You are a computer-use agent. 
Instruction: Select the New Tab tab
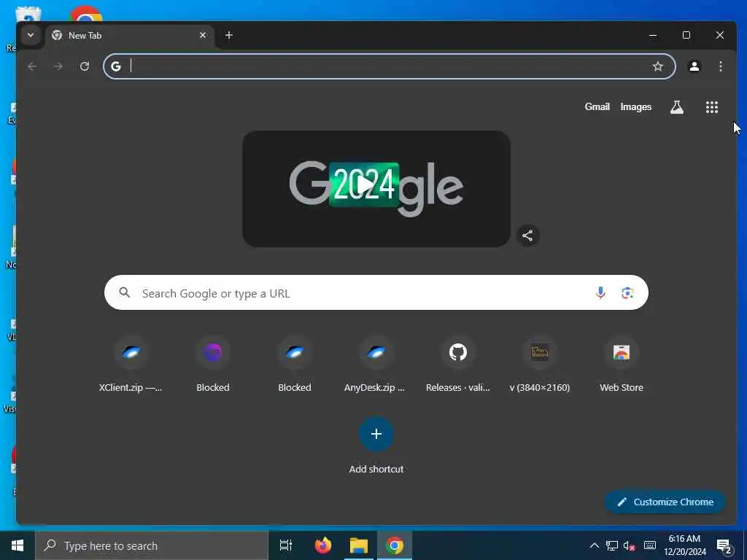130,35
